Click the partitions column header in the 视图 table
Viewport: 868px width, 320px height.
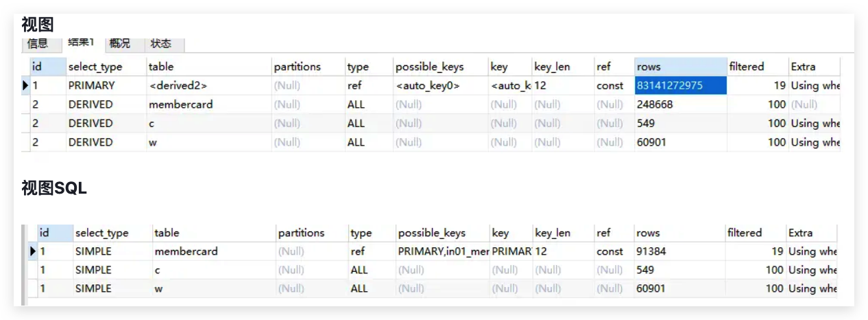(x=308, y=67)
